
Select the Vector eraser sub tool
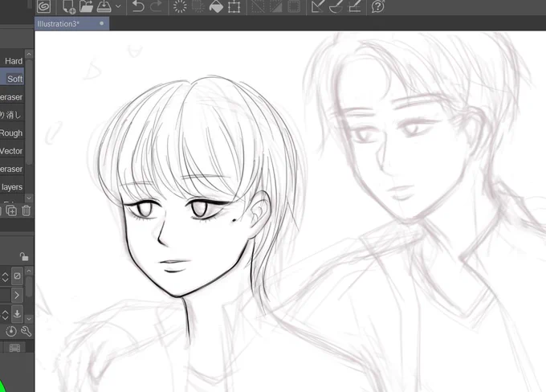pos(12,151)
